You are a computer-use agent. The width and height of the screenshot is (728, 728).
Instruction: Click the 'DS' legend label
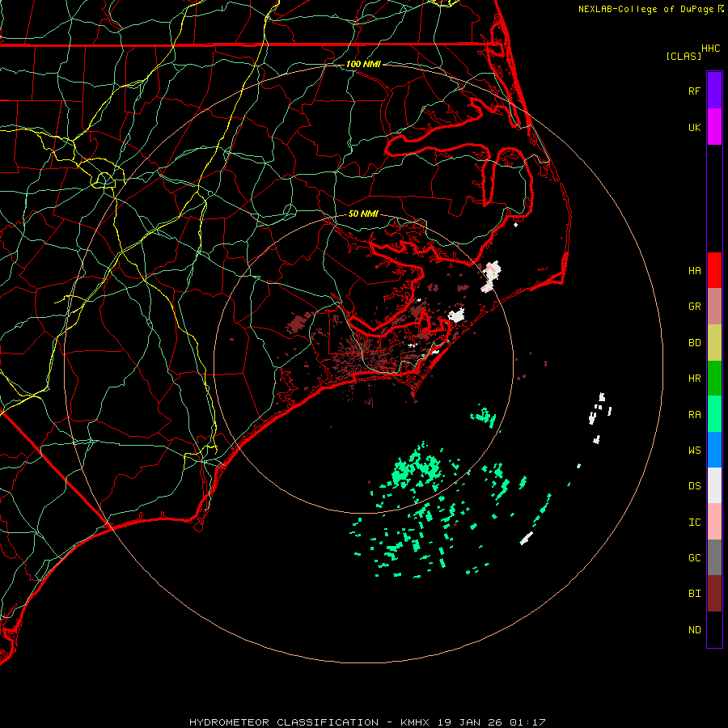point(694,486)
